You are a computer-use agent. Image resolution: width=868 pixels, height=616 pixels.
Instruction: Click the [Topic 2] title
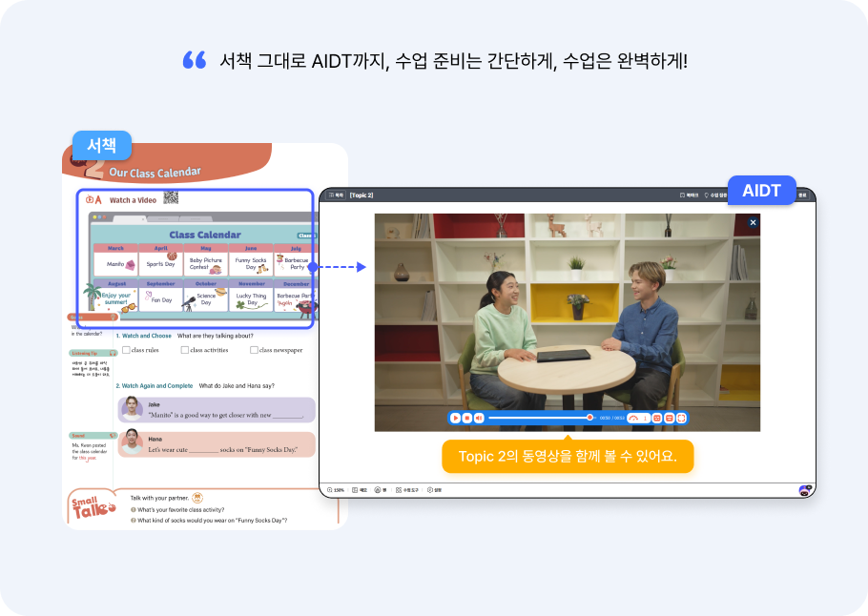point(362,195)
